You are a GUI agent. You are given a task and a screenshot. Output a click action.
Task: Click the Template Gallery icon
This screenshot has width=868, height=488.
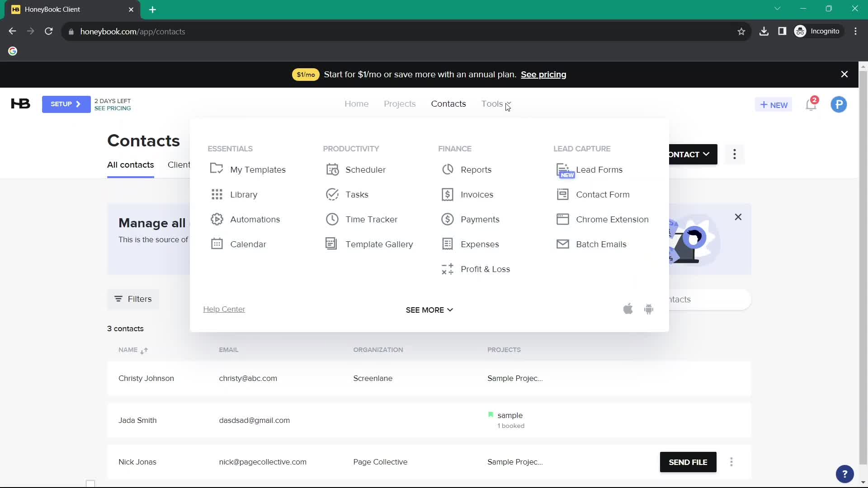(331, 244)
